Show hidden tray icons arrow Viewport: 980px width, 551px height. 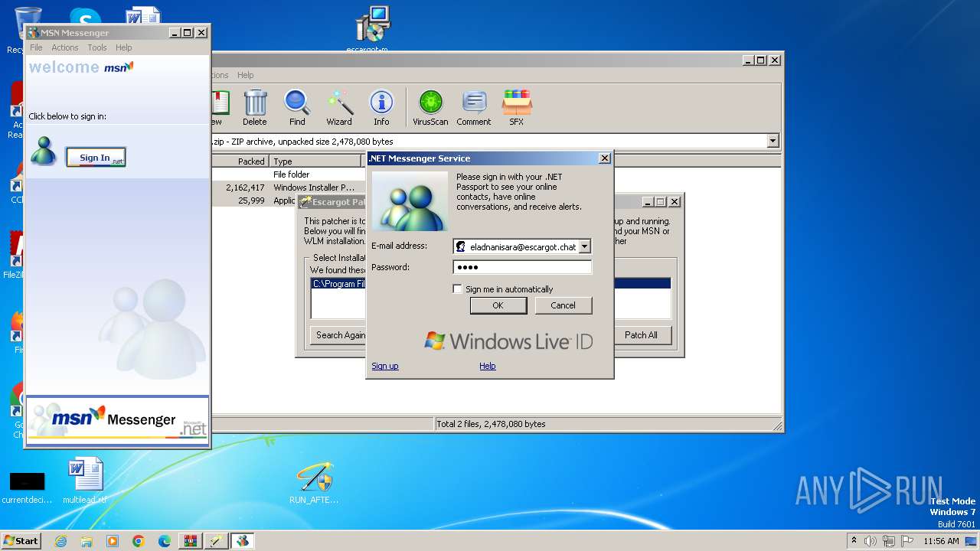pyautogui.click(x=854, y=541)
